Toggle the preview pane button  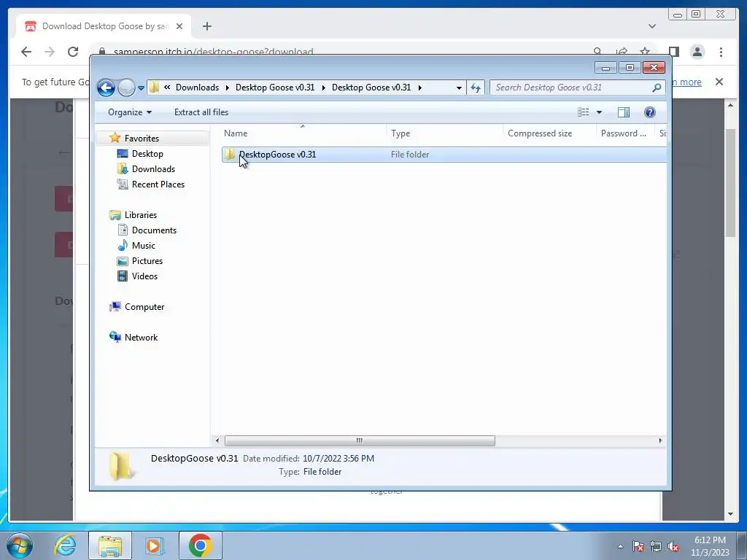click(624, 112)
